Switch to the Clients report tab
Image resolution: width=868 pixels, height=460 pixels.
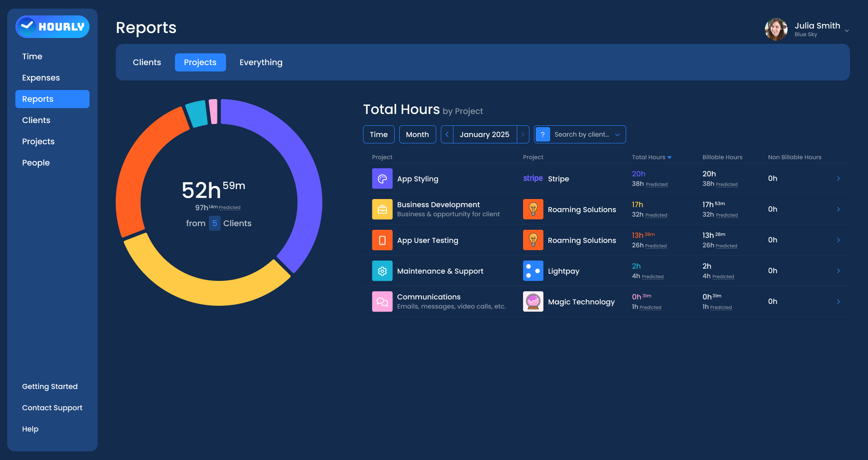pyautogui.click(x=147, y=62)
